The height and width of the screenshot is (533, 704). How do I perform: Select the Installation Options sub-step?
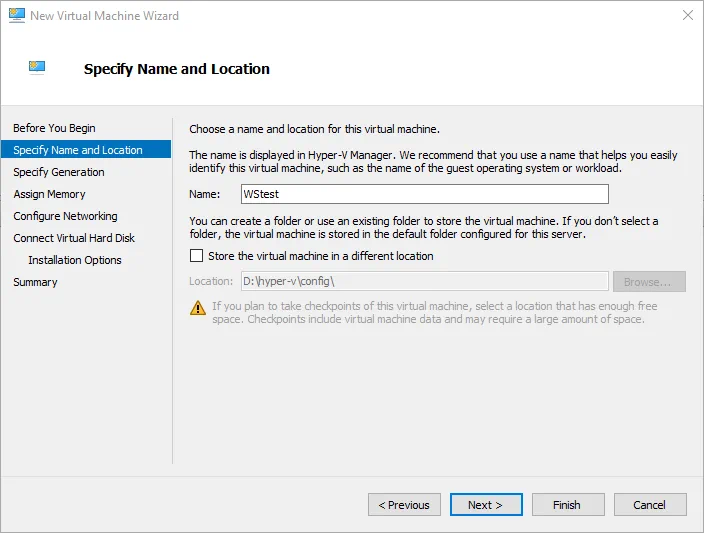(x=75, y=260)
